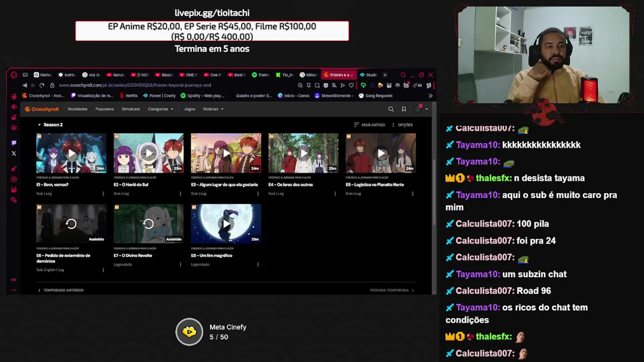644x362 pixels.
Task: Open Twitch from the Opera sidebar
Action: coord(14,143)
